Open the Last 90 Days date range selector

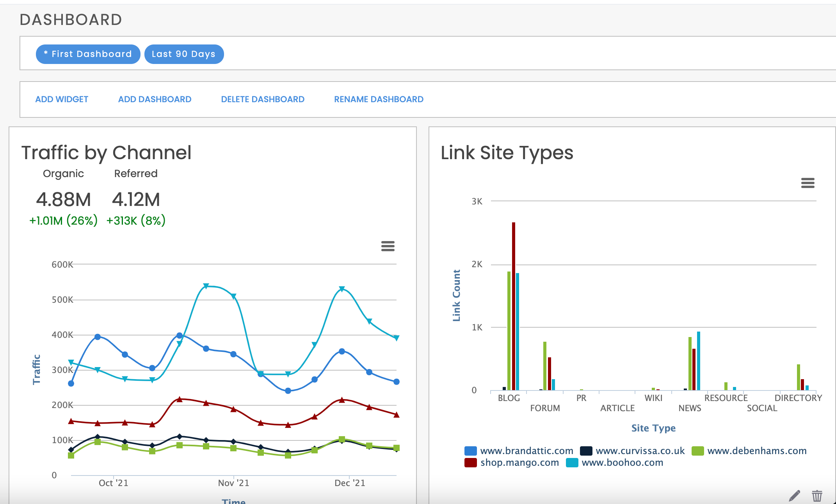coord(184,54)
